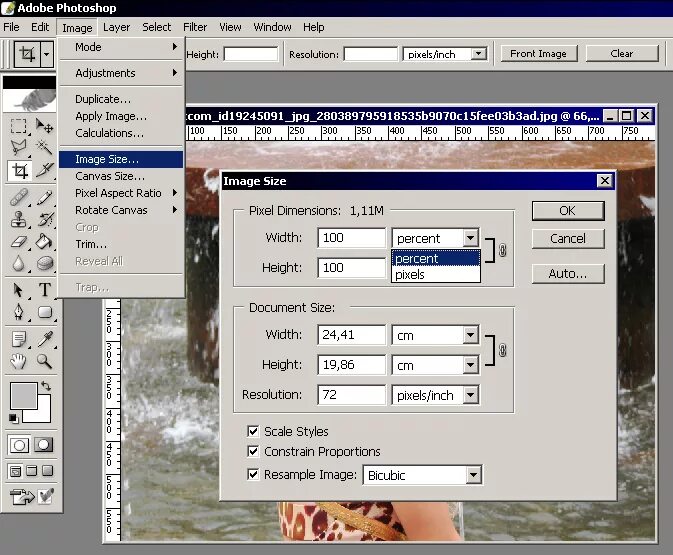Open the Filter menu

pyautogui.click(x=195, y=27)
